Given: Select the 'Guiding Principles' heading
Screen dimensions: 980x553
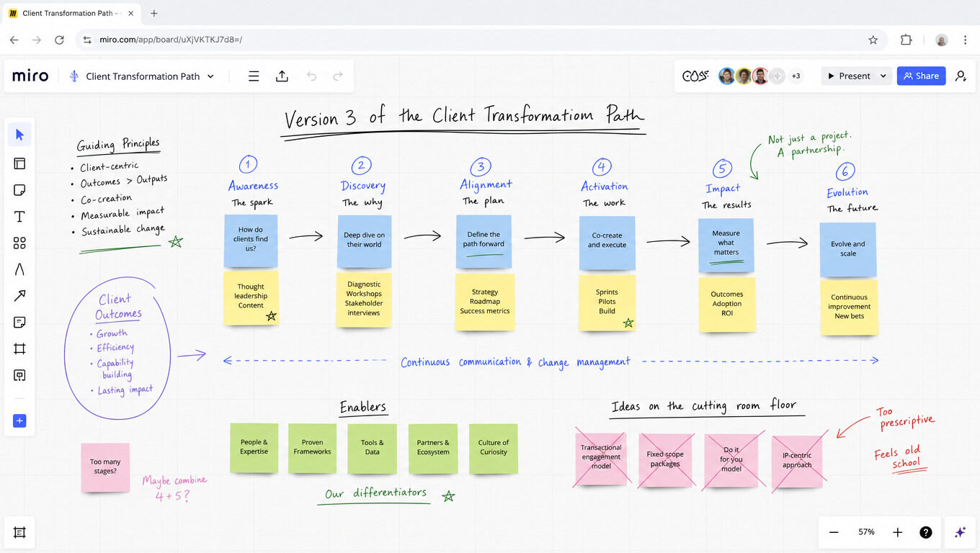Looking at the screenshot, I should tap(118, 145).
